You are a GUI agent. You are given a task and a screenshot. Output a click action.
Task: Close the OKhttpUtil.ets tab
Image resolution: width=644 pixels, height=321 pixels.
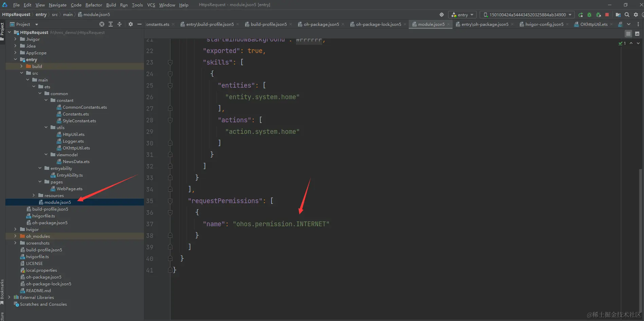(611, 24)
